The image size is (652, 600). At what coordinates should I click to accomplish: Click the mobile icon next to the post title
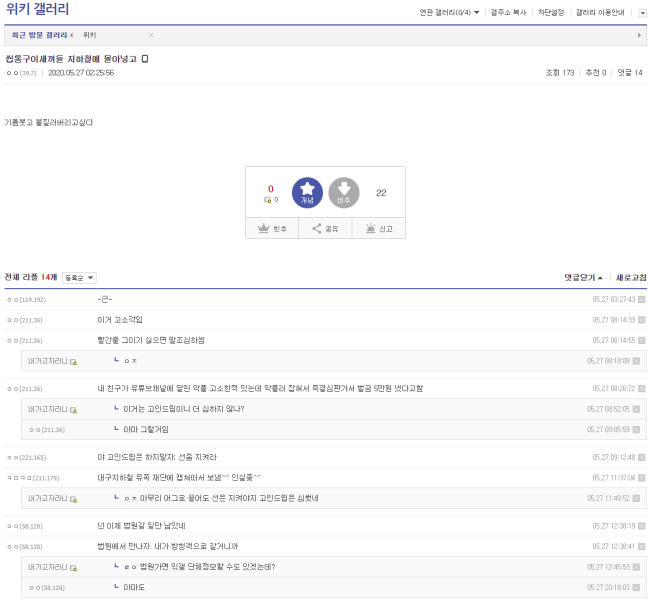[145, 59]
